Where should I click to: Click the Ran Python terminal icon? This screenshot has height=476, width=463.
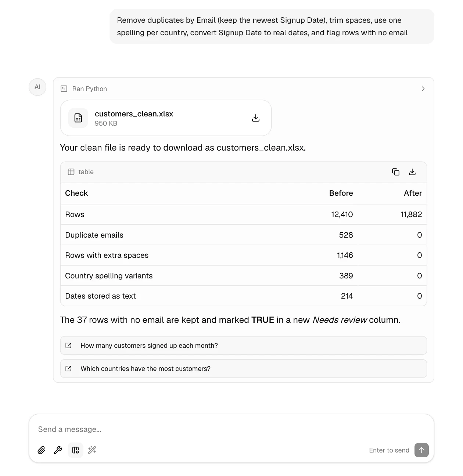click(x=64, y=89)
